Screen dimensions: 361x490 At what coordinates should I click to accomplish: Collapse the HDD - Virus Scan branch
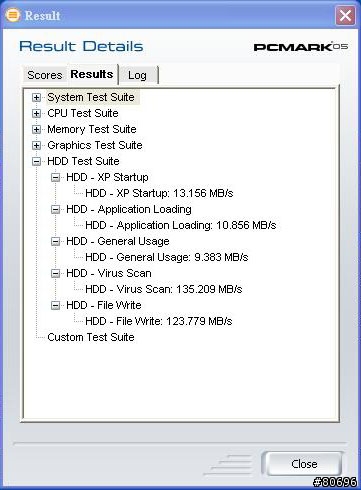pyautogui.click(x=55, y=273)
